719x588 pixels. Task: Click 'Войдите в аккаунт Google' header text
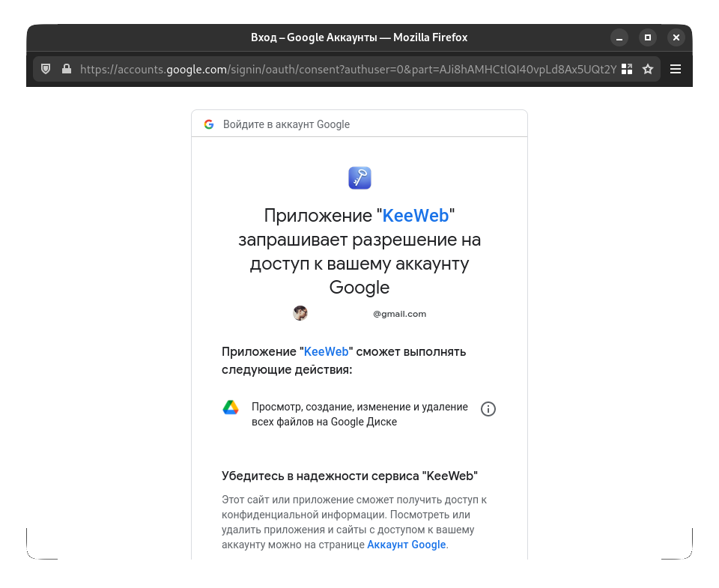click(x=286, y=124)
